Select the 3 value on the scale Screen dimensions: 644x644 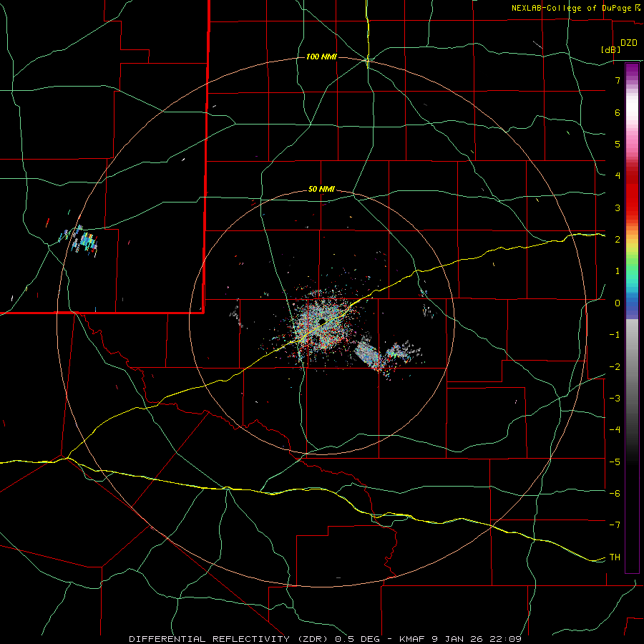click(x=618, y=208)
